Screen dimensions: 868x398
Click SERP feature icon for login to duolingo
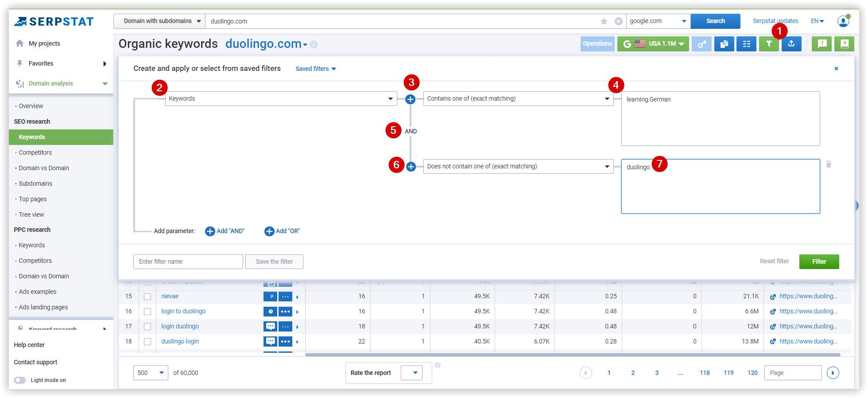point(270,312)
